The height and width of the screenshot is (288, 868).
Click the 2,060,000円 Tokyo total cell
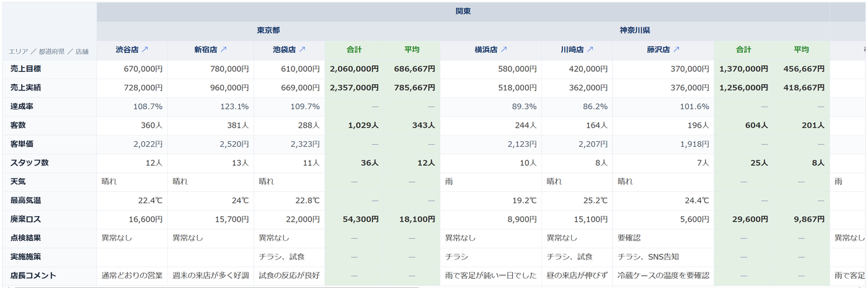tap(354, 69)
